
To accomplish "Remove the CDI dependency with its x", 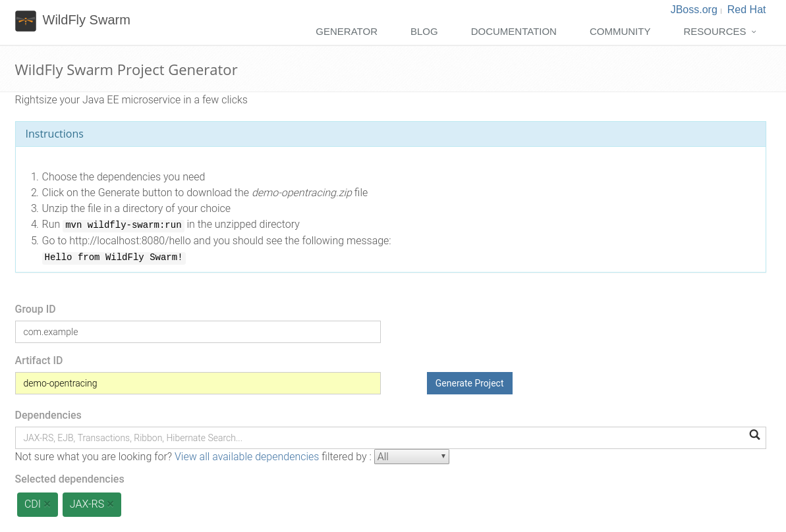I will tap(47, 504).
